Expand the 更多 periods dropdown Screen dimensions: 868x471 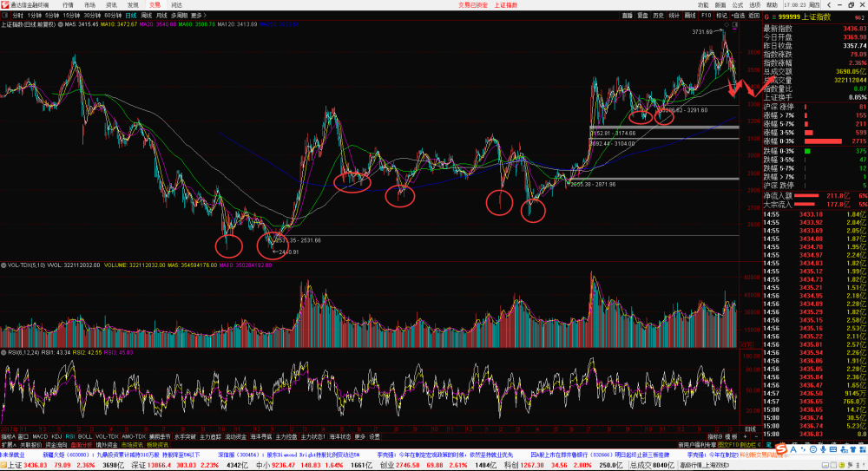point(198,16)
